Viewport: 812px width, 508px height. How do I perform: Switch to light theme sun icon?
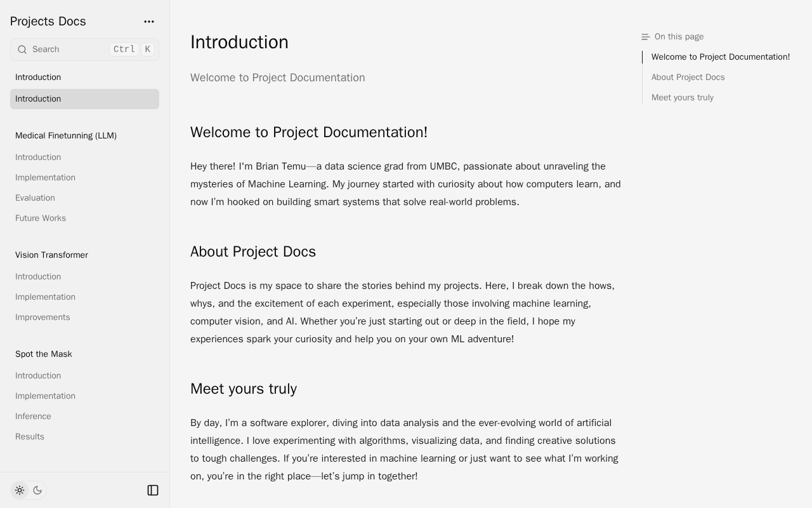pyautogui.click(x=20, y=490)
